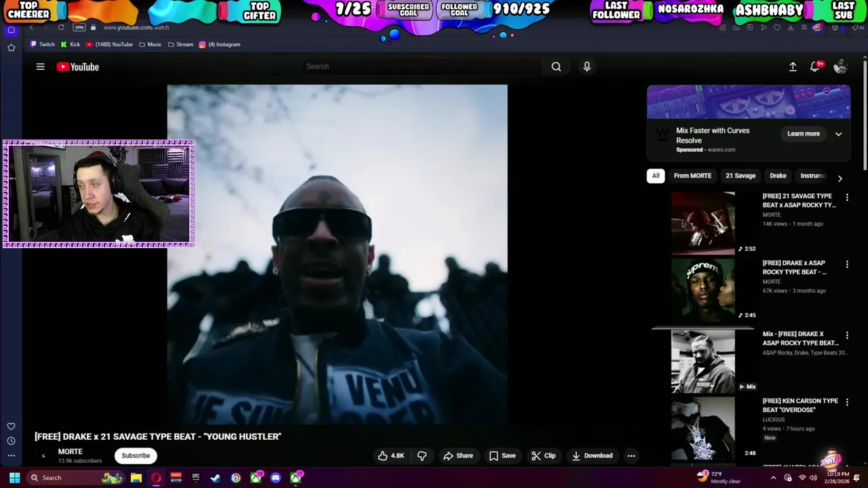The width and height of the screenshot is (868, 488).
Task: Open the browser Easy Setup sliders icon
Action: pos(804,27)
